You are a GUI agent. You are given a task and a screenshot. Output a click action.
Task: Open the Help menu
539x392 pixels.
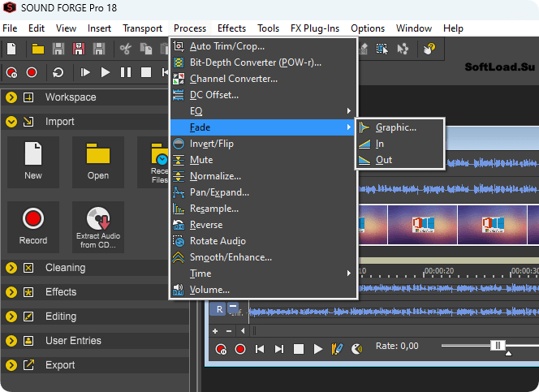(x=453, y=28)
